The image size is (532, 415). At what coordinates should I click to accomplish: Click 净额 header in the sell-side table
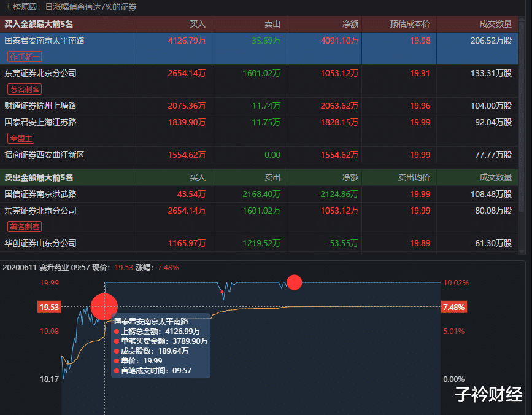pos(350,177)
